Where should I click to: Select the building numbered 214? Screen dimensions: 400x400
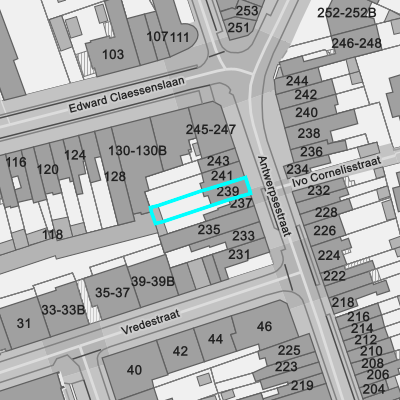(x=362, y=329)
